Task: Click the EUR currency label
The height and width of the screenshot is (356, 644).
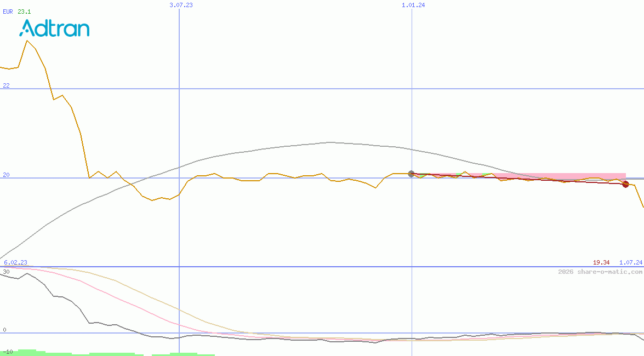Action: (x=8, y=11)
